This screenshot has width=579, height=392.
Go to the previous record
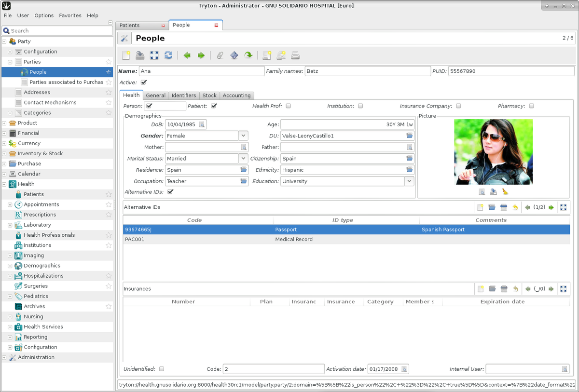pyautogui.click(x=187, y=55)
